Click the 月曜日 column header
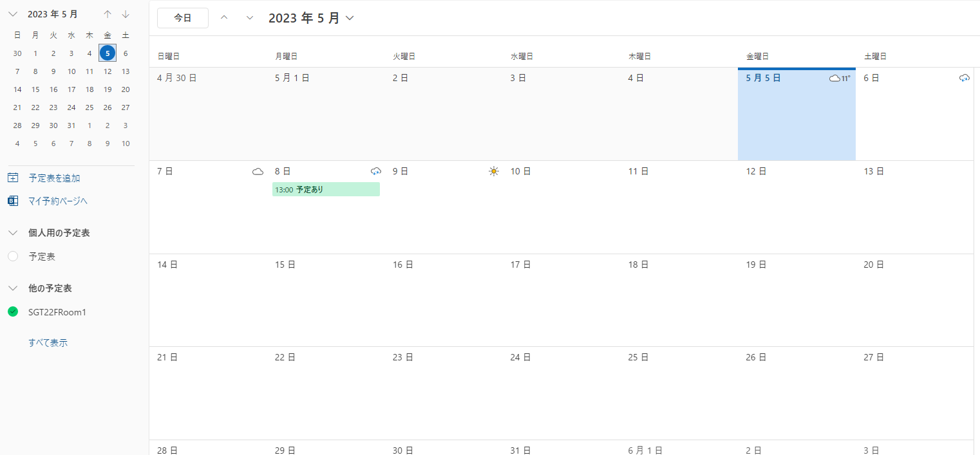 (286, 57)
